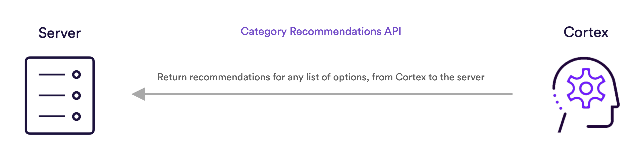Click the middle horizontal line in the server icon
The image size is (644, 159).
[x=52, y=96]
